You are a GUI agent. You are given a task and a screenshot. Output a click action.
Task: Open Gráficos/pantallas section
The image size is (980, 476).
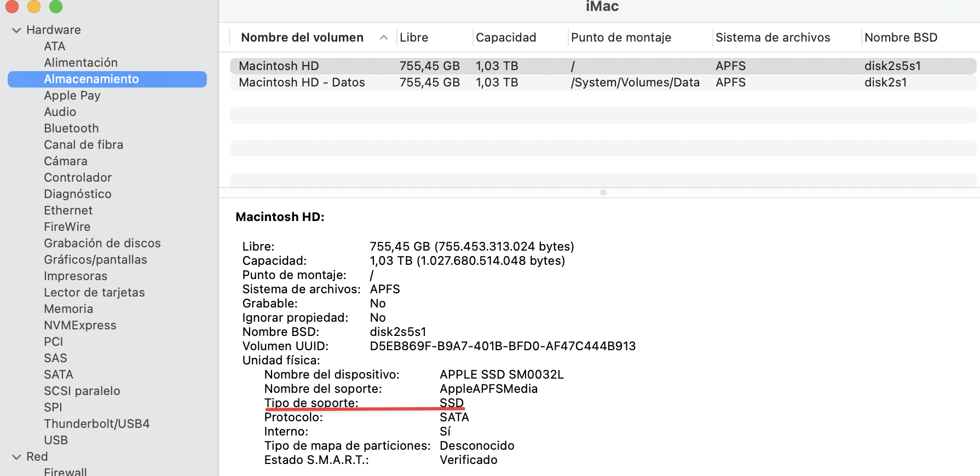(x=96, y=260)
